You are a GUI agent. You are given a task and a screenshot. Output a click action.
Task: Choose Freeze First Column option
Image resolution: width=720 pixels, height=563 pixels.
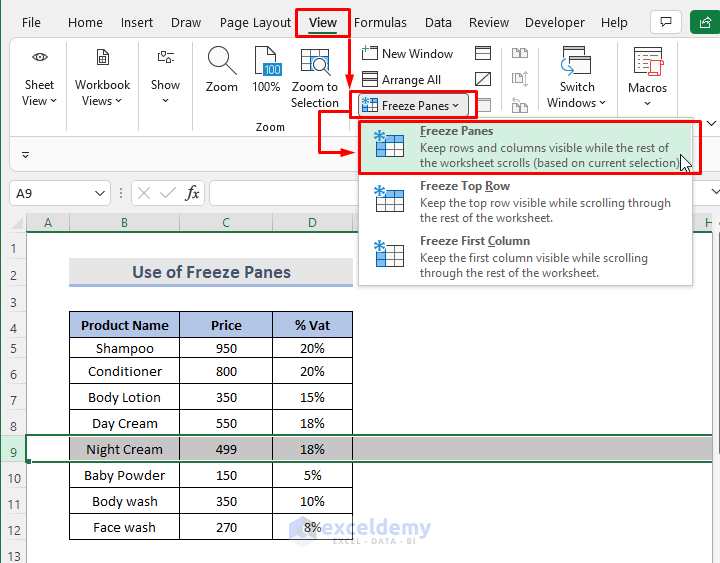point(525,257)
